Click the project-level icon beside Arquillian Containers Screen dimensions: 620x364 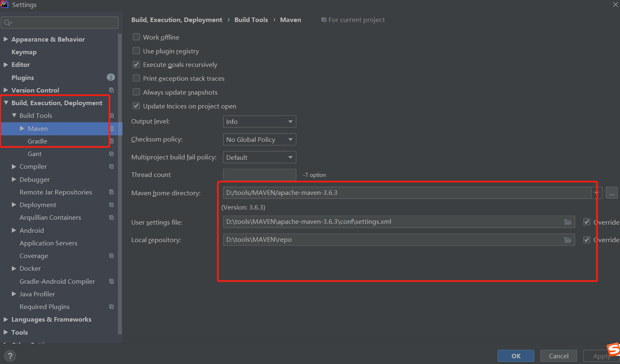click(x=111, y=217)
